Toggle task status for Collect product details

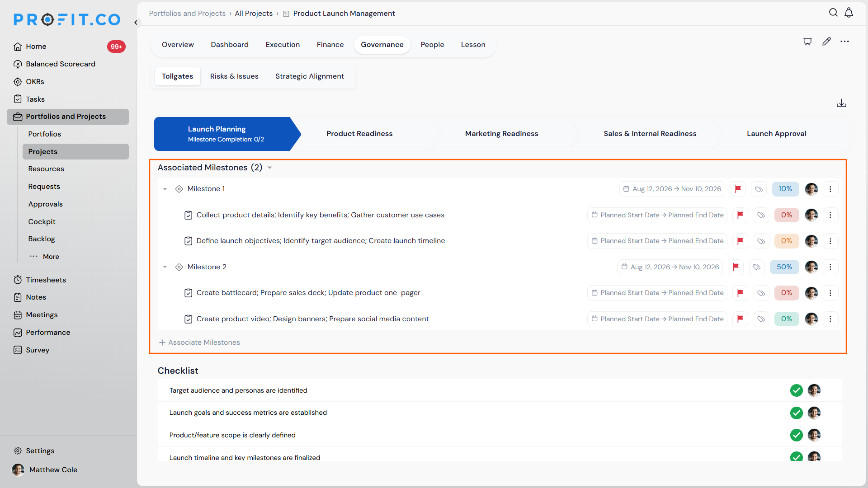tap(189, 215)
